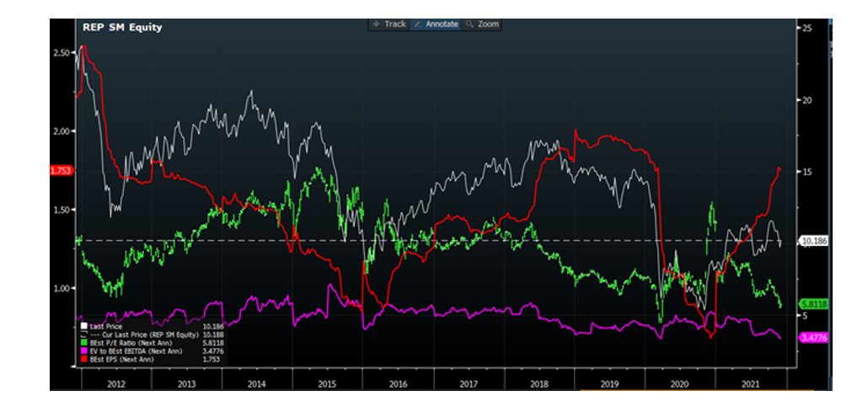Click the 2020 label on the time axis

pos(680,383)
